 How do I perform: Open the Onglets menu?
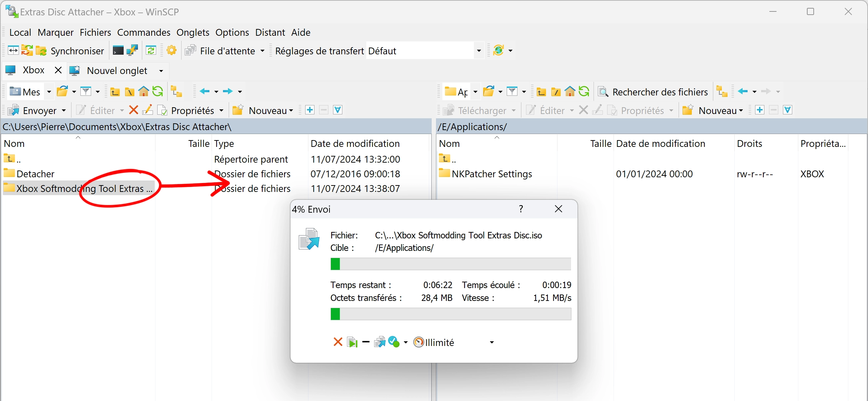pos(193,32)
